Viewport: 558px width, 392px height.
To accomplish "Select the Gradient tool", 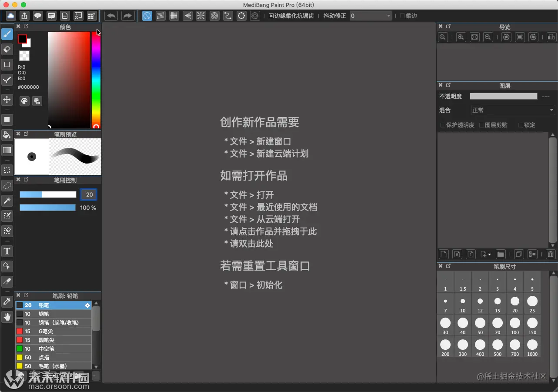I will pyautogui.click(x=7, y=150).
